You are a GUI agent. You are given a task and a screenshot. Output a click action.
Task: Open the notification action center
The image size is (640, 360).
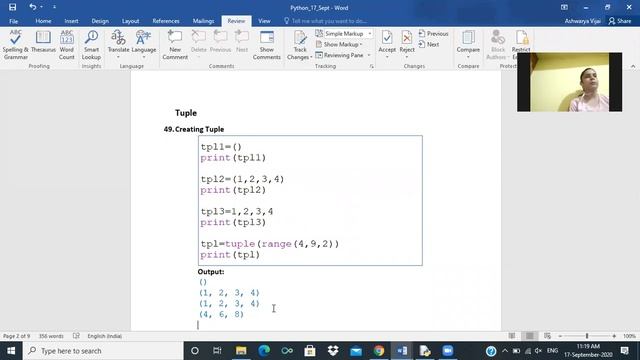tap(624, 351)
